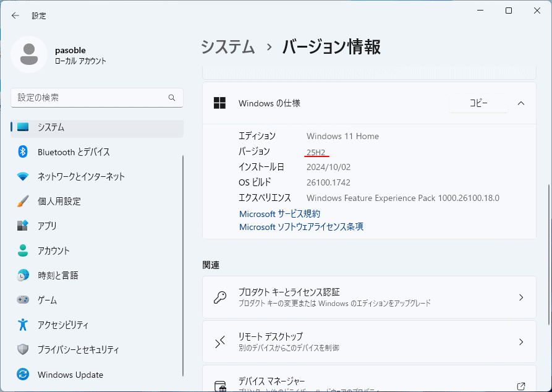Select アプリ in the sidebar
This screenshot has height=392, width=552.
pos(47,226)
